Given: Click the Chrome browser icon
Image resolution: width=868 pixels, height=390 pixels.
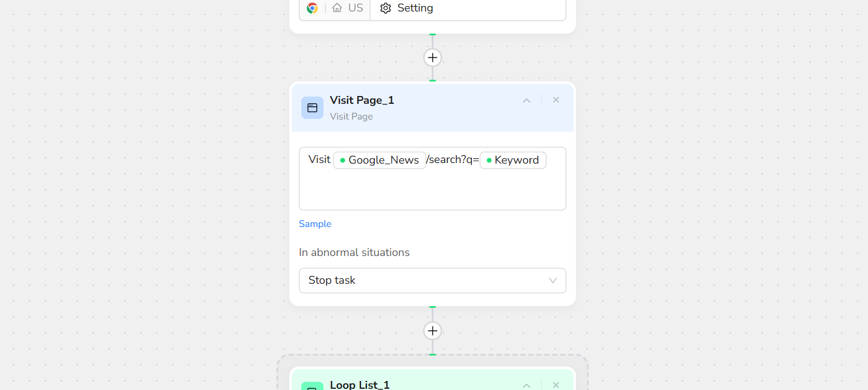Looking at the screenshot, I should pyautogui.click(x=312, y=8).
